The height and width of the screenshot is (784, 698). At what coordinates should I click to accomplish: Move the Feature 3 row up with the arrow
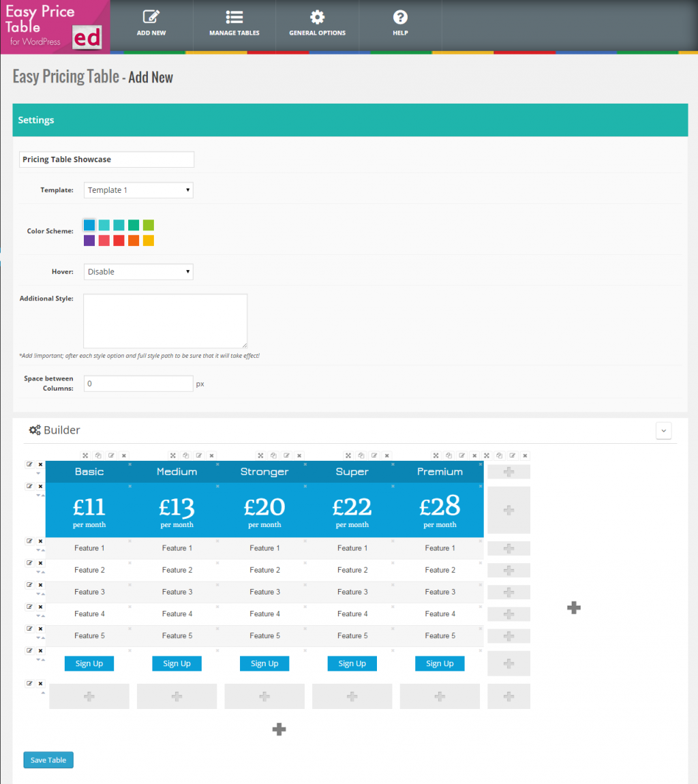pyautogui.click(x=42, y=592)
